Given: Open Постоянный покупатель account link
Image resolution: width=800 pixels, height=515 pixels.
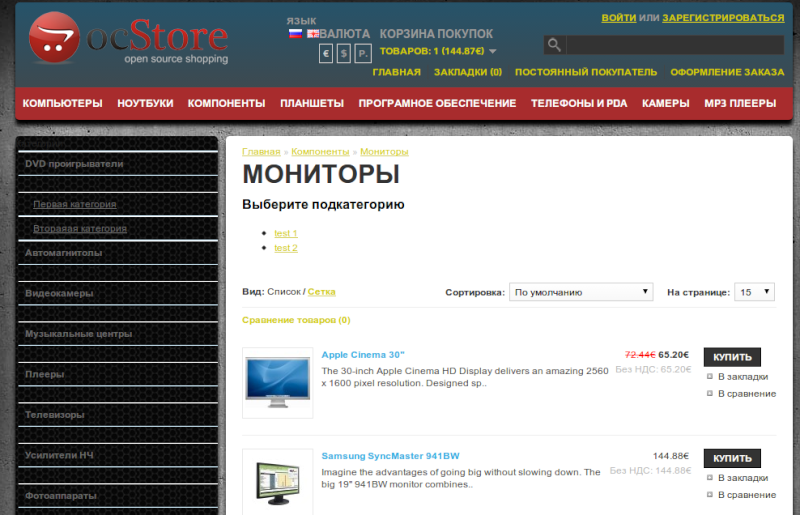Looking at the screenshot, I should click(x=586, y=72).
